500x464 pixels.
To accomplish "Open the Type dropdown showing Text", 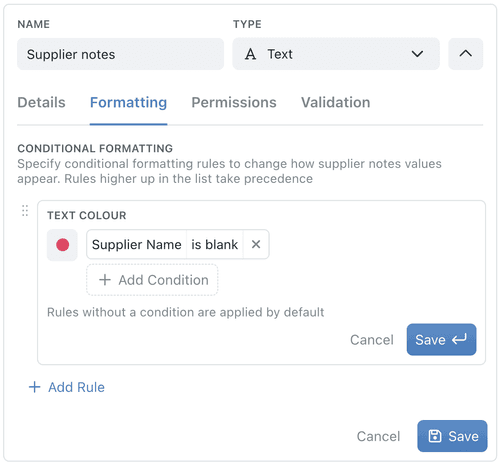I will point(336,54).
